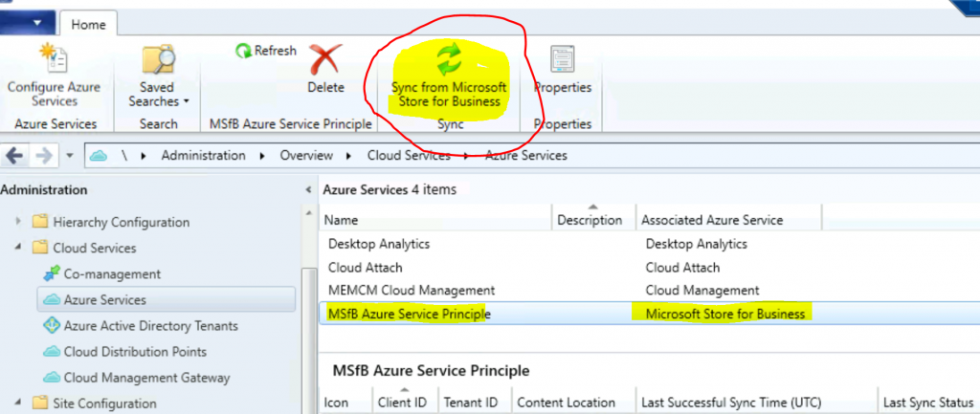Collapse the Site Configuration tree node

point(19,403)
